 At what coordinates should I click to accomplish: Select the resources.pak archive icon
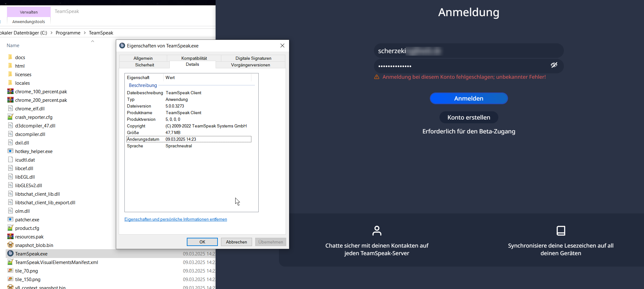click(x=10, y=237)
